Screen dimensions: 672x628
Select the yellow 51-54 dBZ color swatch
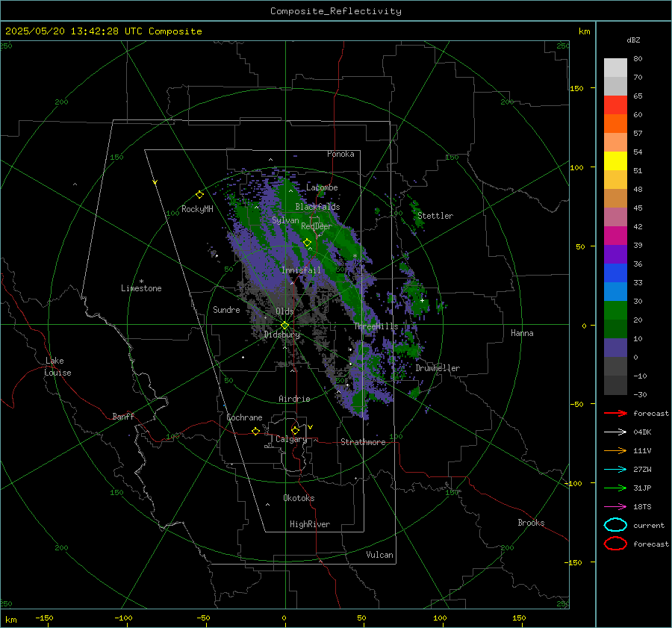click(615, 161)
